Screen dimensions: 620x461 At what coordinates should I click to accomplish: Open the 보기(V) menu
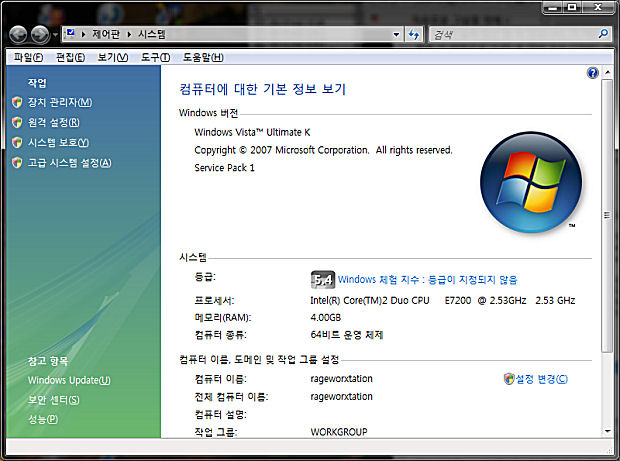tap(113, 57)
